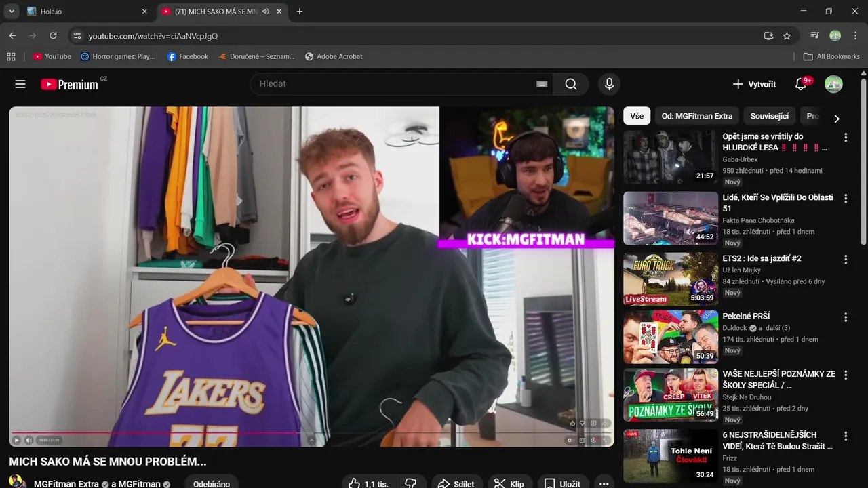Image resolution: width=868 pixels, height=488 pixels.
Task: Click the Sdílet share button
Action: pos(456,483)
